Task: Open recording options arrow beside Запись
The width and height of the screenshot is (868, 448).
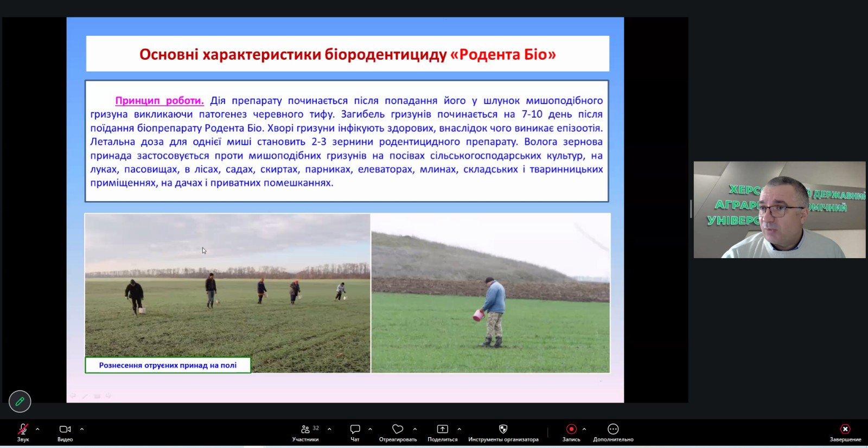Action: (x=584, y=429)
